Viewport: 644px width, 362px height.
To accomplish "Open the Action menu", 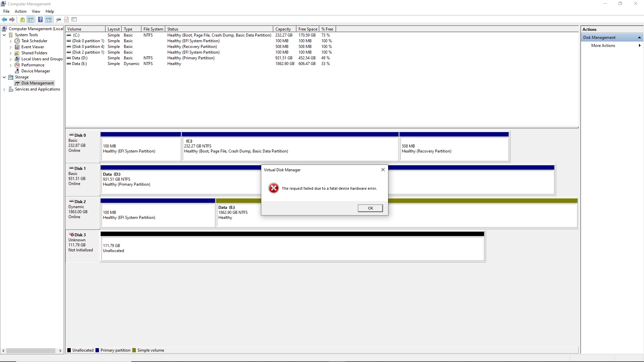I will tap(20, 11).
